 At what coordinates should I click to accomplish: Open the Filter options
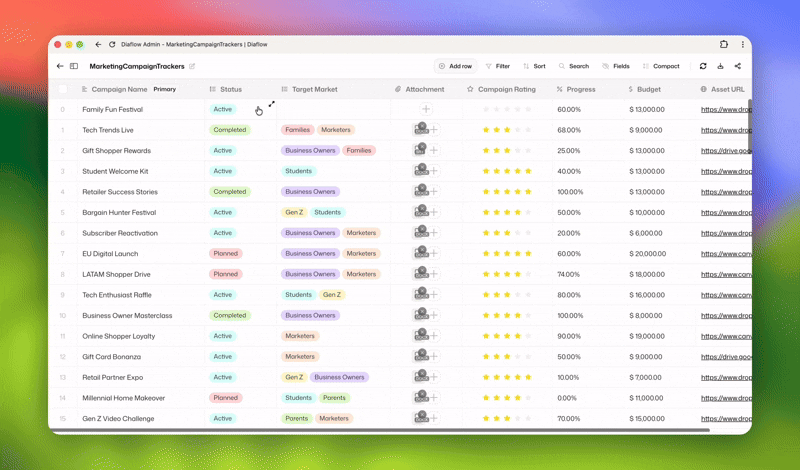click(497, 66)
